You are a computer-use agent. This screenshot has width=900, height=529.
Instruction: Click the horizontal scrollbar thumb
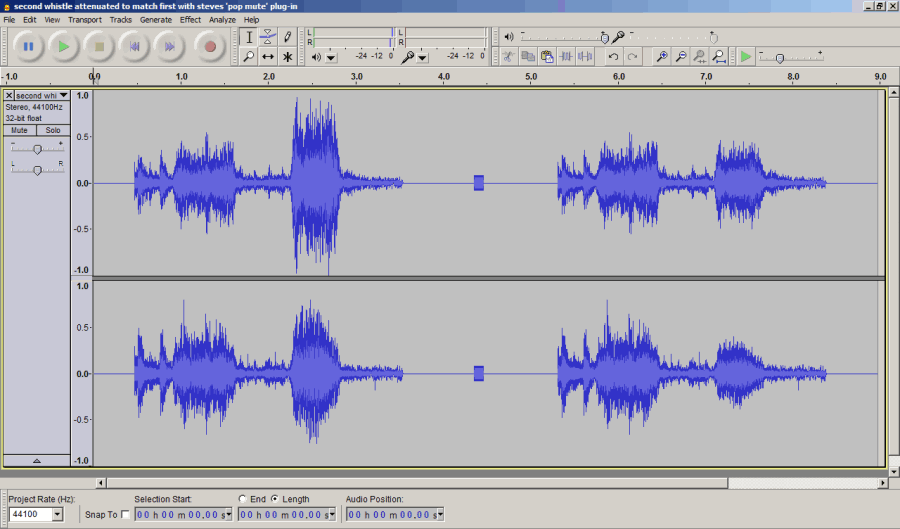click(417, 483)
